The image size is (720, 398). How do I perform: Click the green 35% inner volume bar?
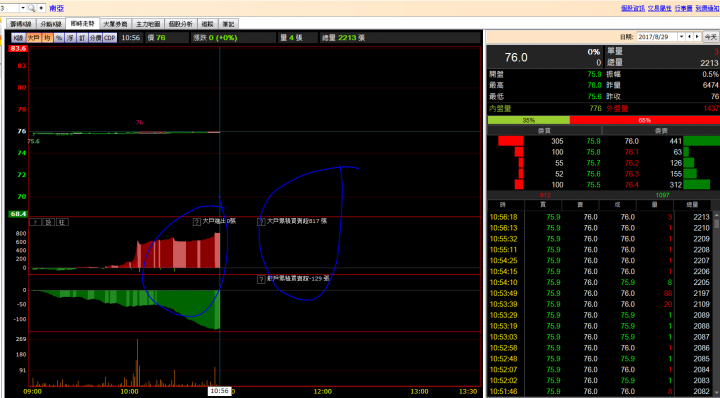[x=529, y=120]
